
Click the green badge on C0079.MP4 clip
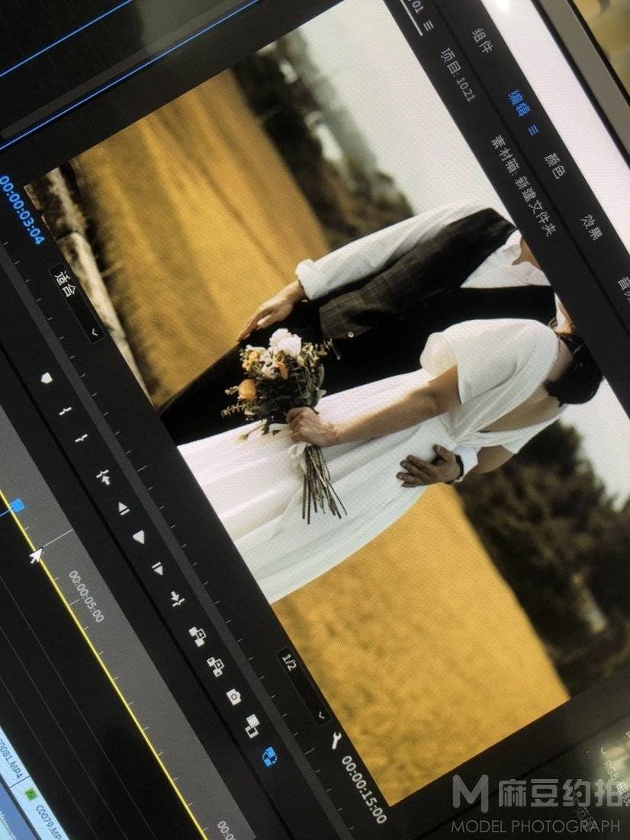coord(31,794)
